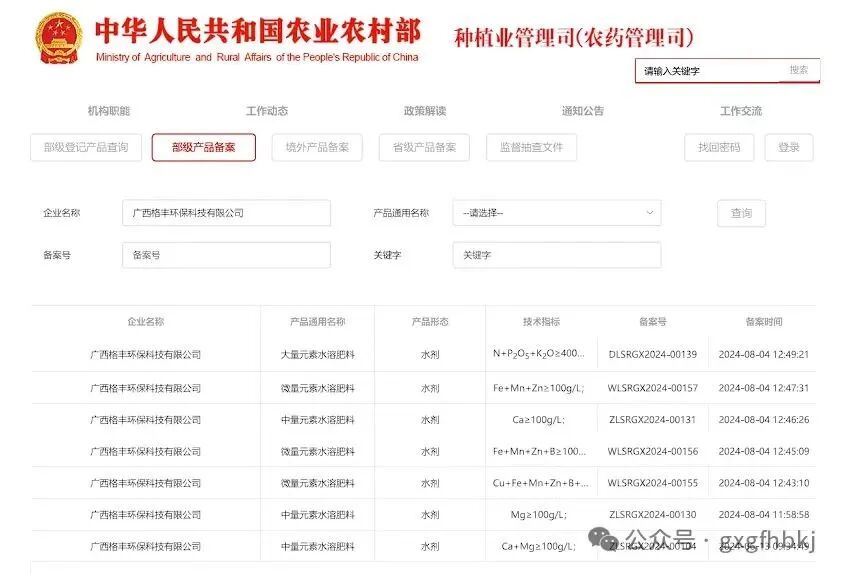Click timestamp 2024-08-04 12:47:31
The width and height of the screenshot is (842, 574).
click(x=764, y=388)
